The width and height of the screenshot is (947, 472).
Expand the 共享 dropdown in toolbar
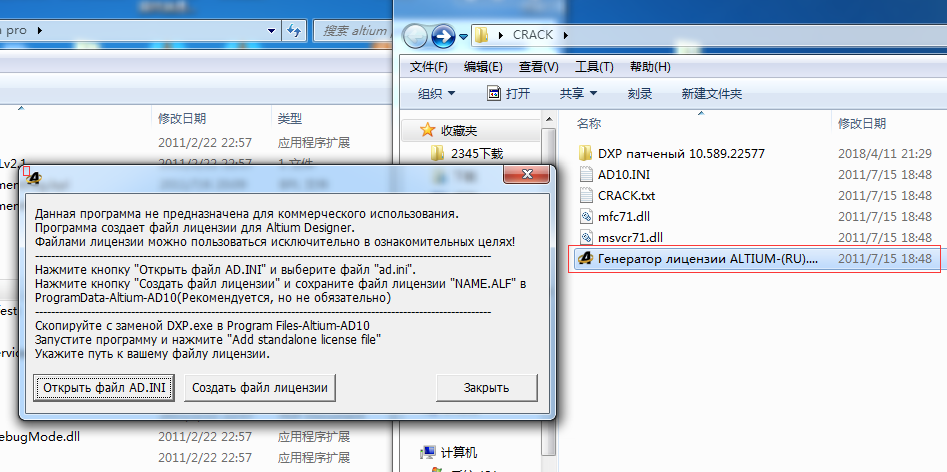click(x=578, y=93)
